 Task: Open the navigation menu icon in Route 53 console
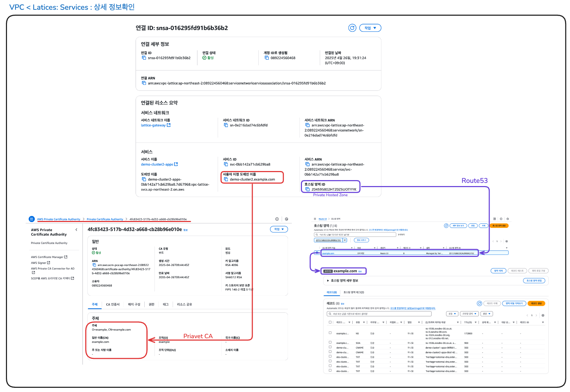click(315, 219)
